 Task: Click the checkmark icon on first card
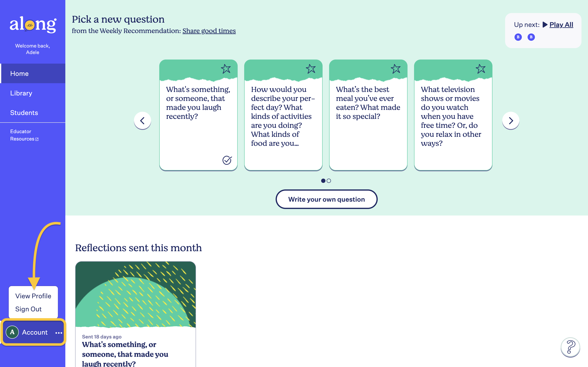227,160
